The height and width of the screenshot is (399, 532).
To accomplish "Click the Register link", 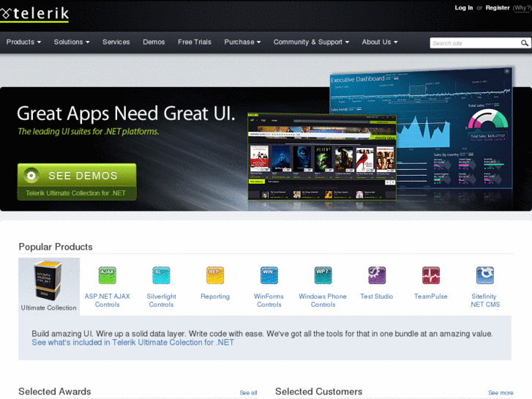I will (x=498, y=8).
